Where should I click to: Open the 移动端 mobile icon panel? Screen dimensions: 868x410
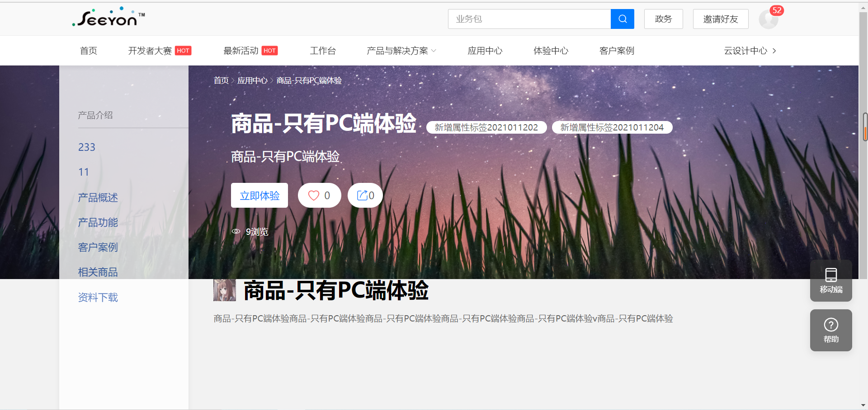[x=831, y=280]
